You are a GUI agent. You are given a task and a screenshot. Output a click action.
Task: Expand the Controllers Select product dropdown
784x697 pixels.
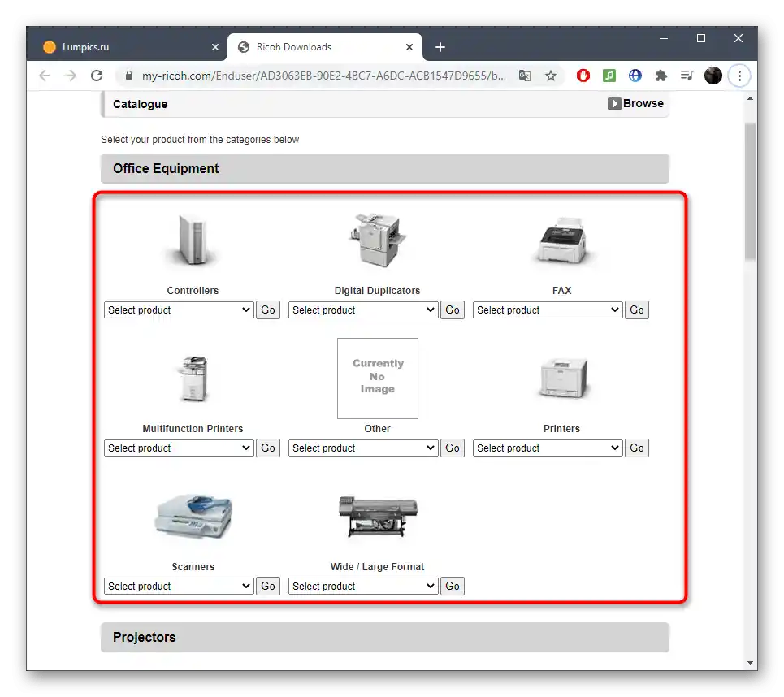179,310
